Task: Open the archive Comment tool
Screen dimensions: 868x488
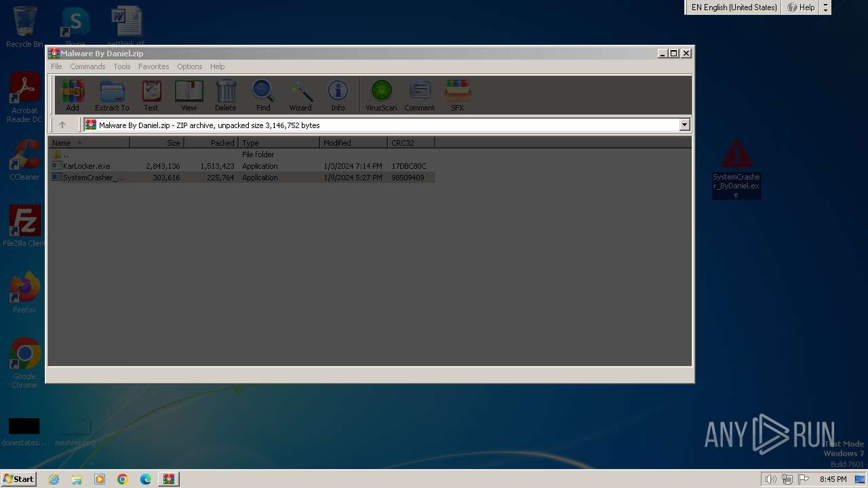Action: click(x=420, y=95)
